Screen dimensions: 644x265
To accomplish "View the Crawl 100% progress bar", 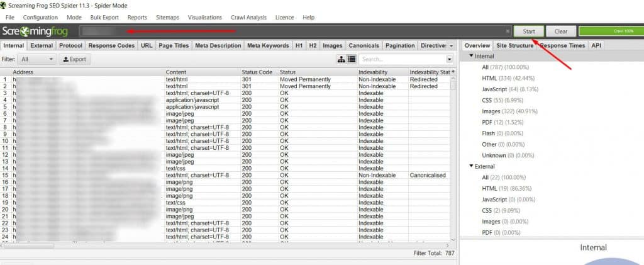I will [611, 31].
